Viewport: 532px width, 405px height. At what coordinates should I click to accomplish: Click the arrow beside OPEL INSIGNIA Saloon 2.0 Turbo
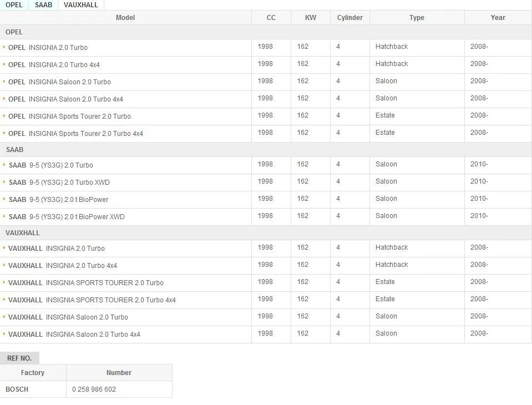4,82
